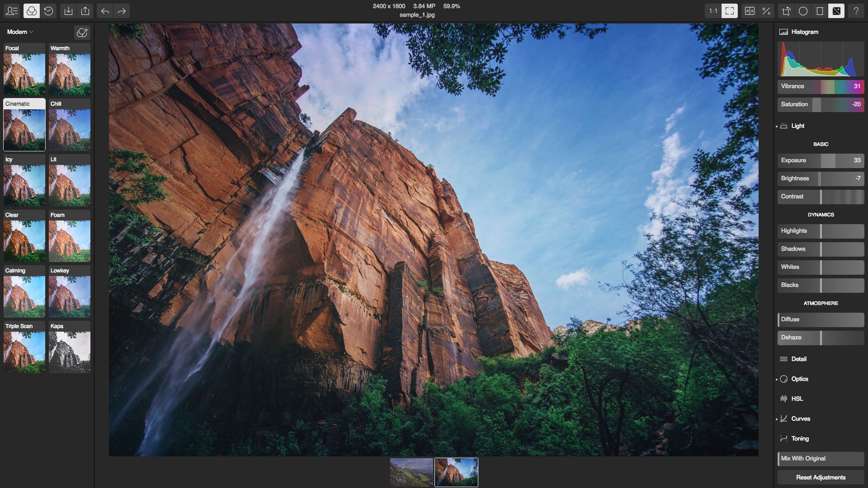This screenshot has height=488, width=868.
Task: Click the import download icon
Action: (x=68, y=11)
